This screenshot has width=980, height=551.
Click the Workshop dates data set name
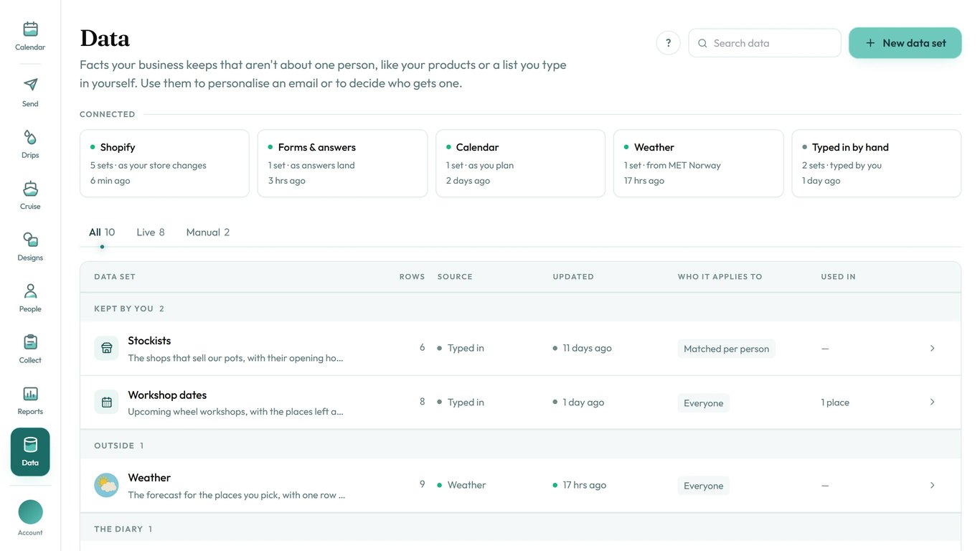click(x=167, y=395)
